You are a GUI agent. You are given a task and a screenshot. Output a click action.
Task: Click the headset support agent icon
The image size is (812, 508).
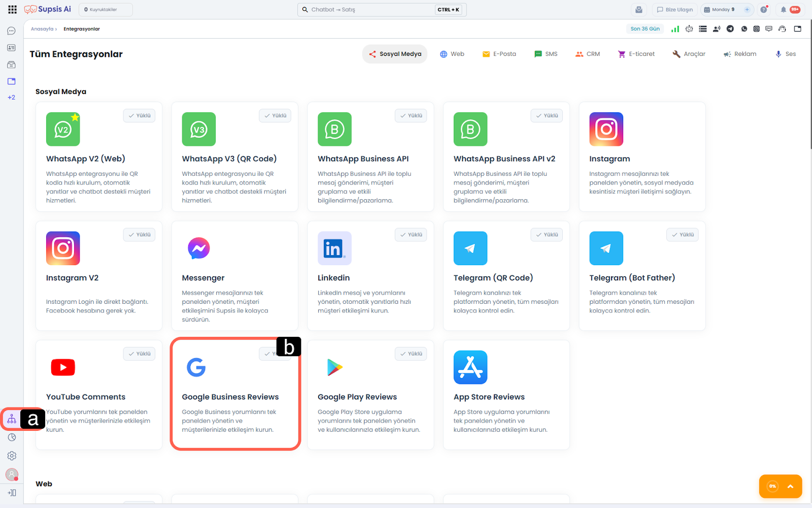pos(782,29)
